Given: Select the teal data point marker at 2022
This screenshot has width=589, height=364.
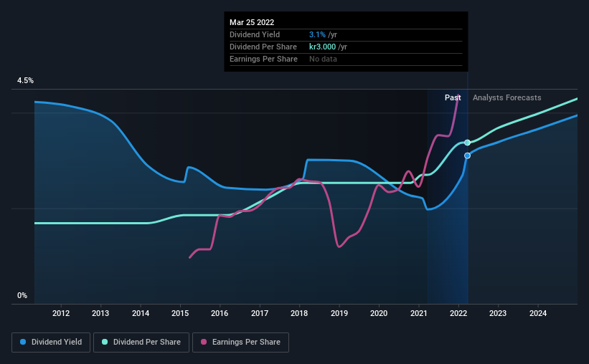Looking at the screenshot, I should pyautogui.click(x=467, y=143).
